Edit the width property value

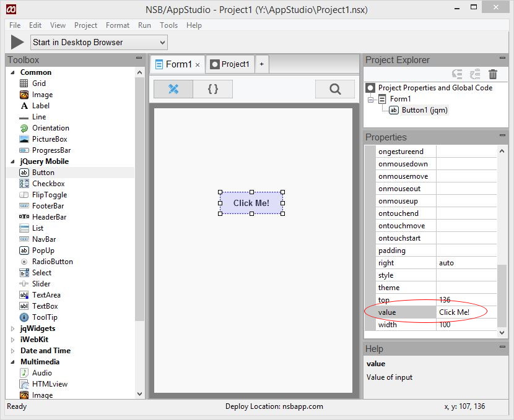pyautogui.click(x=466, y=325)
